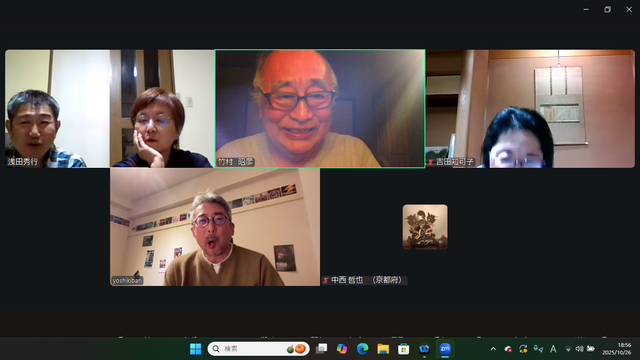Select 竹村 昭彦 active speaker video
Screen dimensions: 640x360
pyautogui.click(x=320, y=109)
